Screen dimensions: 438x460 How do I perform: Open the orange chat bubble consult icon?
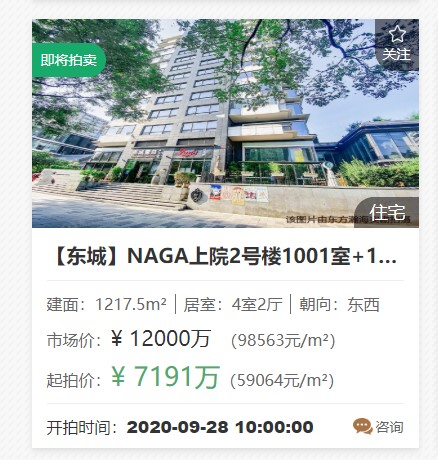(363, 426)
